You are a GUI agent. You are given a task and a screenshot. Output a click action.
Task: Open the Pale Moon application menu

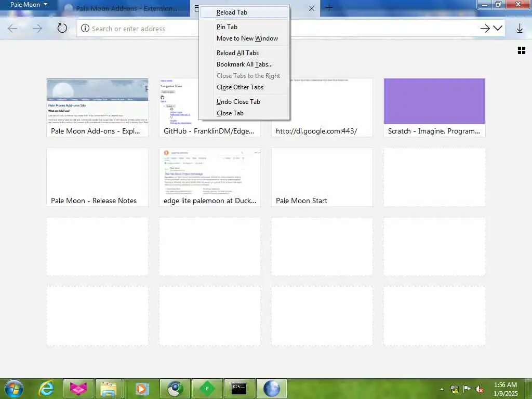coord(29,5)
